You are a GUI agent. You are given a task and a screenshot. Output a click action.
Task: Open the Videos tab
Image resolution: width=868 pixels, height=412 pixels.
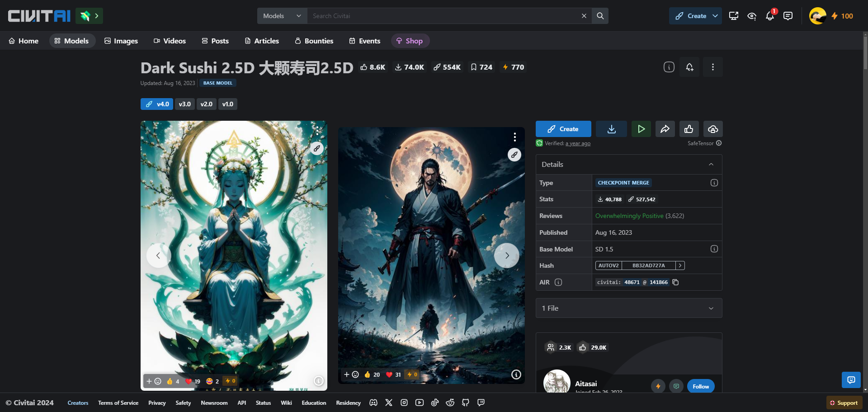tap(170, 41)
